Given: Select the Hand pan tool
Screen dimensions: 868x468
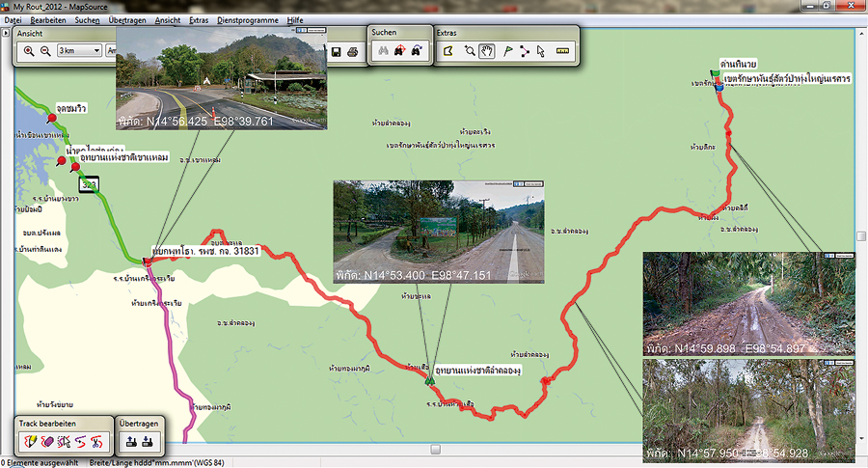Looking at the screenshot, I should [489, 50].
